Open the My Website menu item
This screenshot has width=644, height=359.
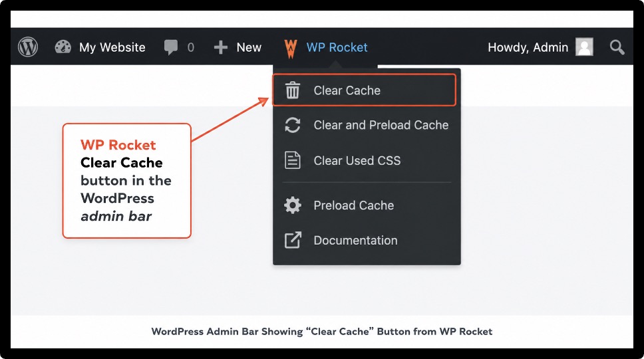[112, 47]
